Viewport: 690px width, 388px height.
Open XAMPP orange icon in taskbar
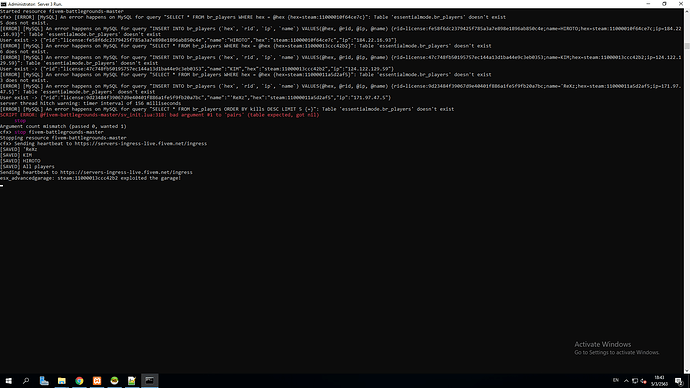coord(97,381)
